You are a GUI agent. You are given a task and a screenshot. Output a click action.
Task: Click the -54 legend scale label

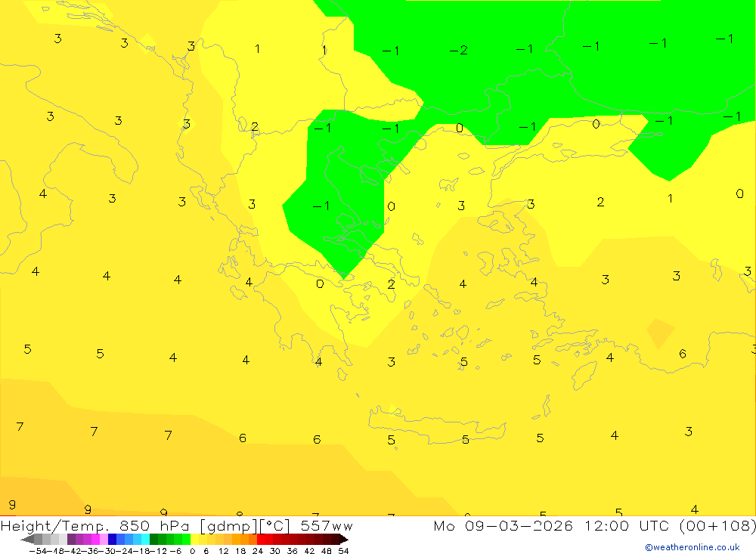coord(39,551)
